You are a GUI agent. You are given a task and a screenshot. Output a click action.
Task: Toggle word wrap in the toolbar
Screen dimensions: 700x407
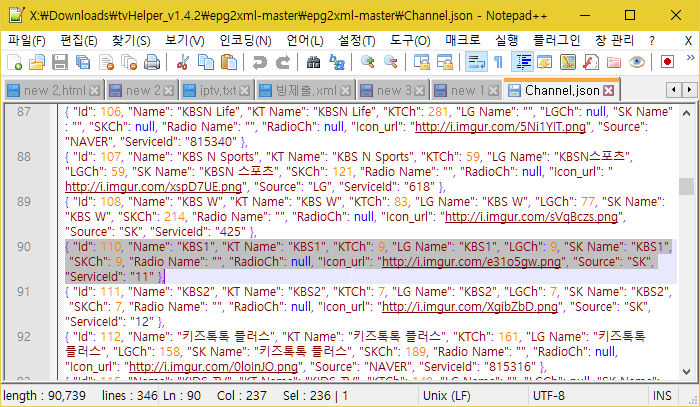476,62
